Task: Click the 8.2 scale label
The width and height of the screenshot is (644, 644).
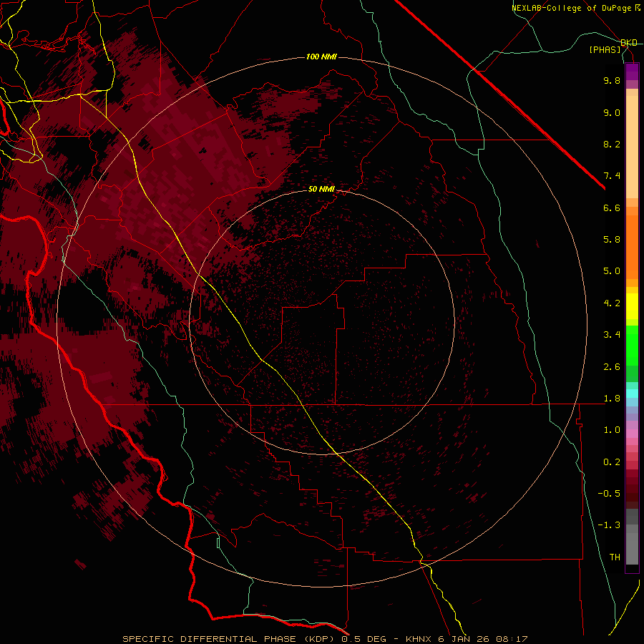Action: click(x=612, y=144)
